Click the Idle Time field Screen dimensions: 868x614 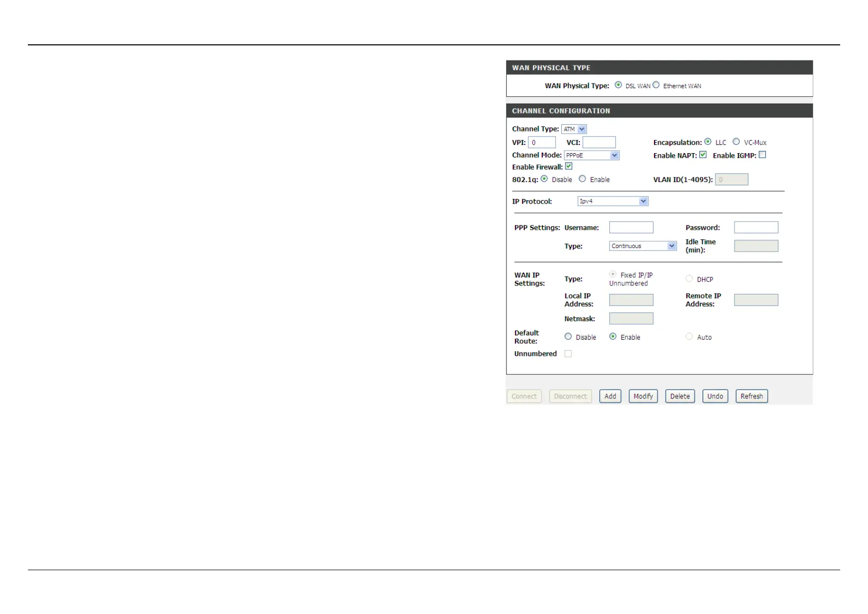756,246
